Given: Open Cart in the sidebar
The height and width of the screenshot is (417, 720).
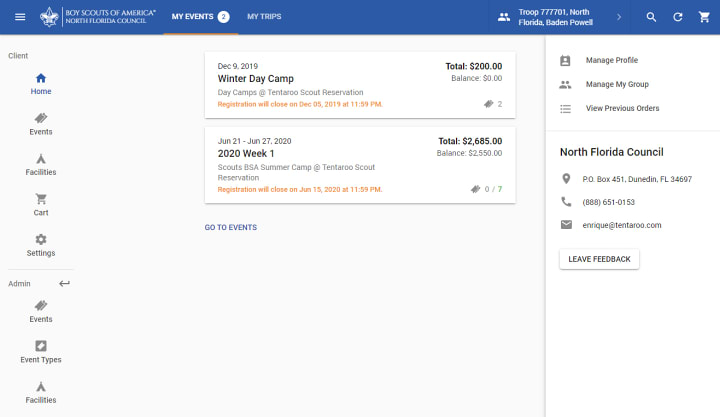Looking at the screenshot, I should 41,205.
